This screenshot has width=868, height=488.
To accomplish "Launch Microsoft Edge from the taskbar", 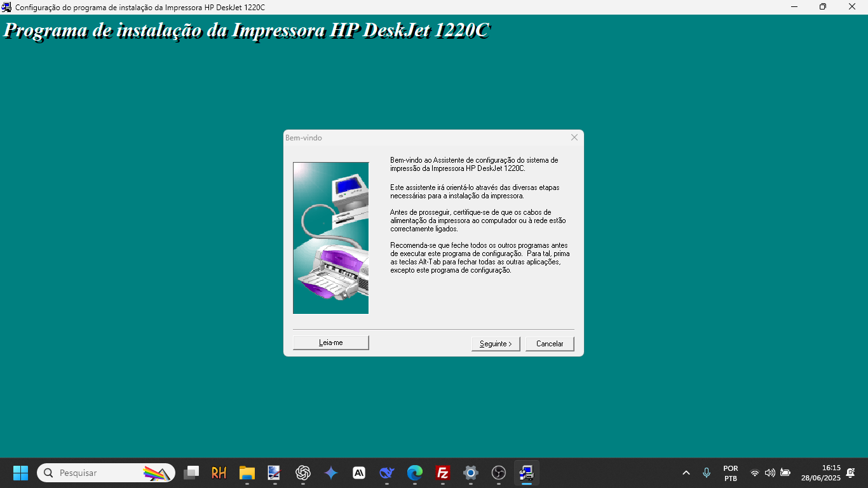I will click(415, 473).
